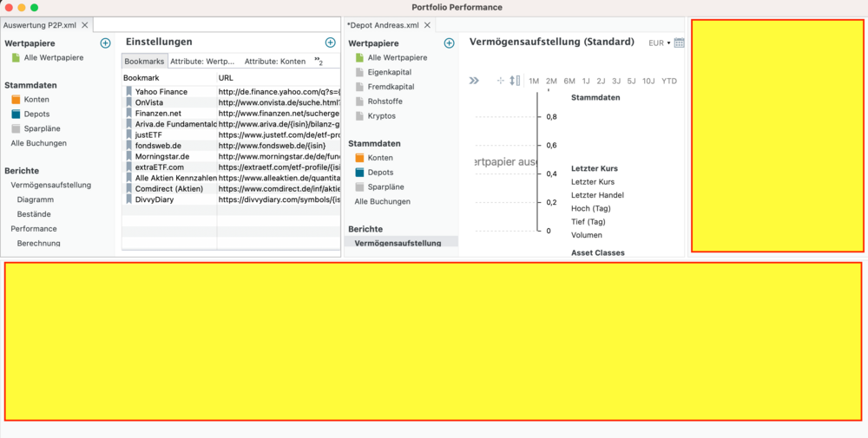Open Diagramm report in left sidebar
The image size is (868, 438).
pos(36,199)
